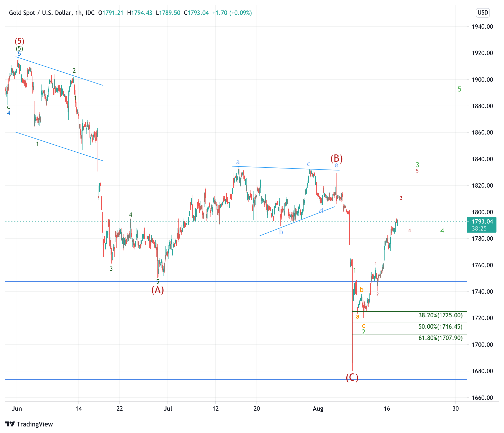Image resolution: width=504 pixels, height=433 pixels.
Task: Select the orange b wave label
Action: (361, 290)
